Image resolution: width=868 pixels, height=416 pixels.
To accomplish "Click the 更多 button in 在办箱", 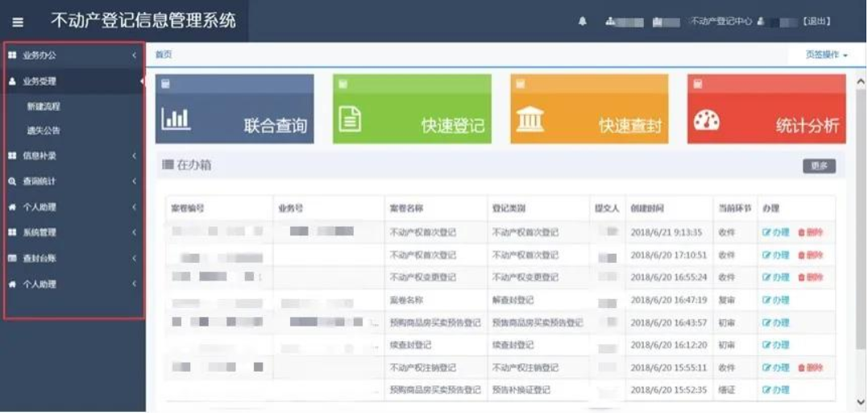I will (820, 166).
